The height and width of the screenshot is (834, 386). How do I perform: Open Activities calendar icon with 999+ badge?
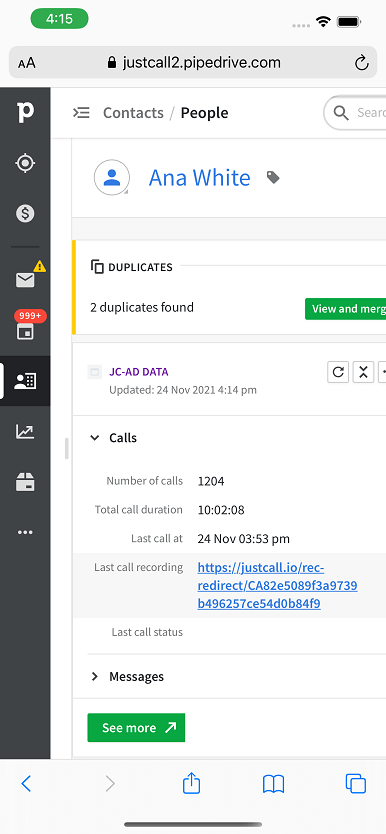[x=25, y=331]
